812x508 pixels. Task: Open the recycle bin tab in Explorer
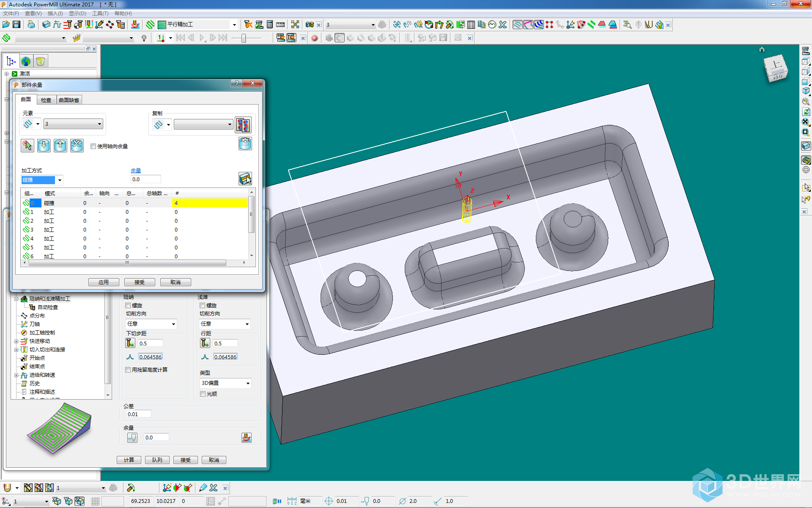41,61
